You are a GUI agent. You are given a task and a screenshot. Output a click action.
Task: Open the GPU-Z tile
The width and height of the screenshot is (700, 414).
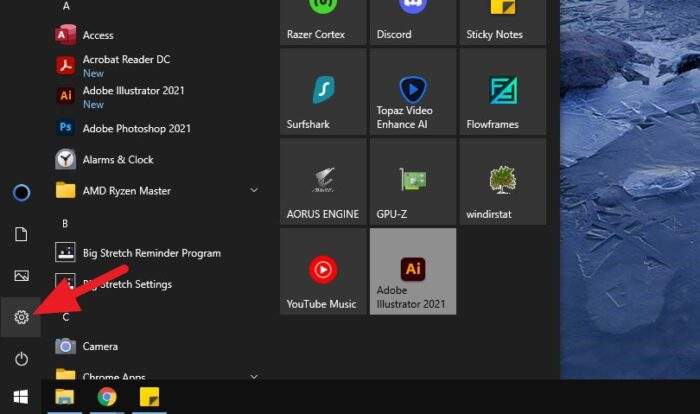point(413,182)
